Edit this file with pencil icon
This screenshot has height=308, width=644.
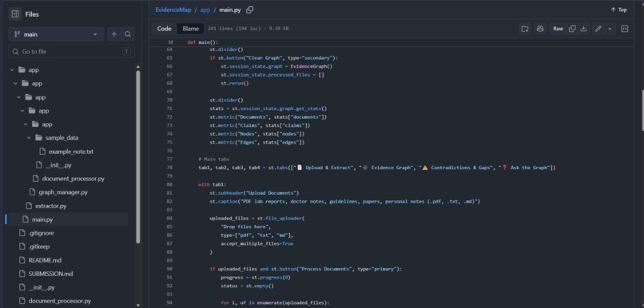[x=598, y=29]
